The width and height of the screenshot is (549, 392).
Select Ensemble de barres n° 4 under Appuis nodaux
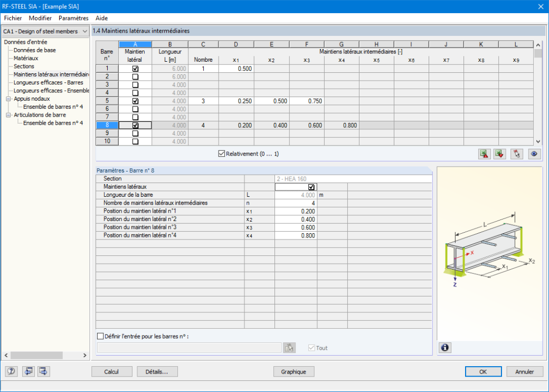[x=53, y=107]
